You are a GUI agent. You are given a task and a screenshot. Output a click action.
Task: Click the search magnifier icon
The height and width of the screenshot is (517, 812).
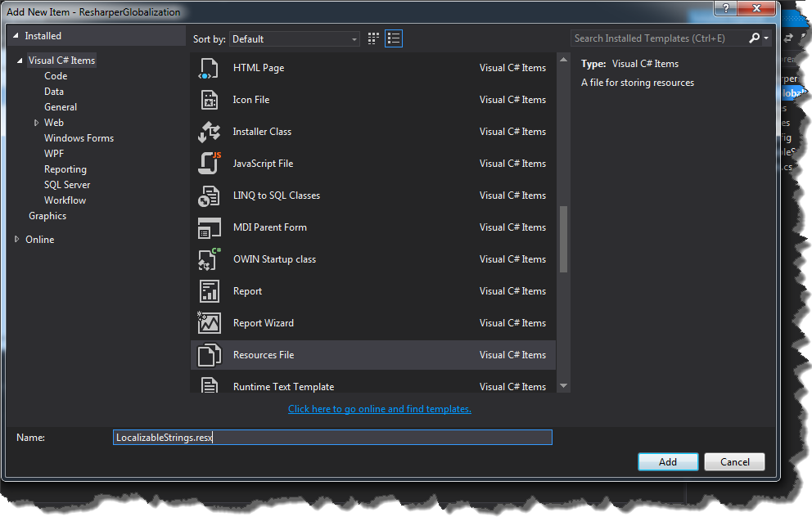click(755, 38)
